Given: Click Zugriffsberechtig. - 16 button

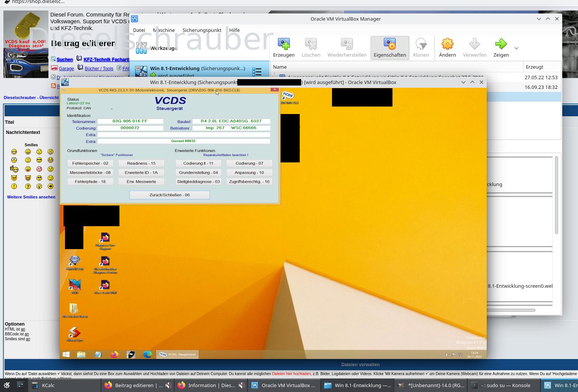Looking at the screenshot, I should pyautogui.click(x=249, y=182).
